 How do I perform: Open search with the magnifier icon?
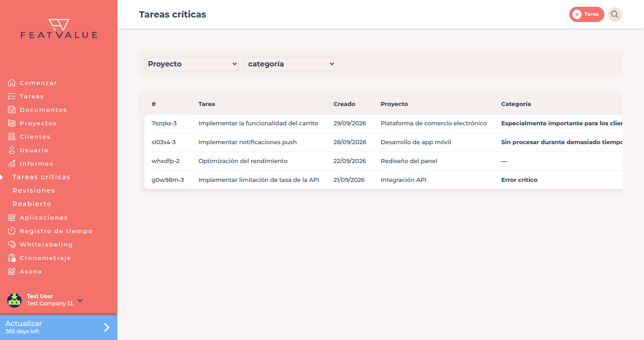tap(615, 14)
